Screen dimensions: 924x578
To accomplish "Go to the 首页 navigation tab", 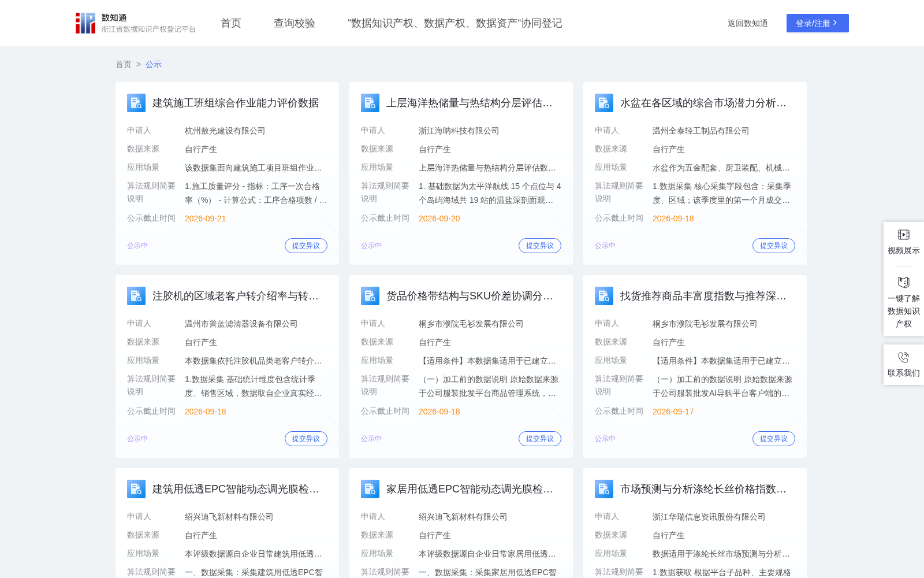I will 231,23.
